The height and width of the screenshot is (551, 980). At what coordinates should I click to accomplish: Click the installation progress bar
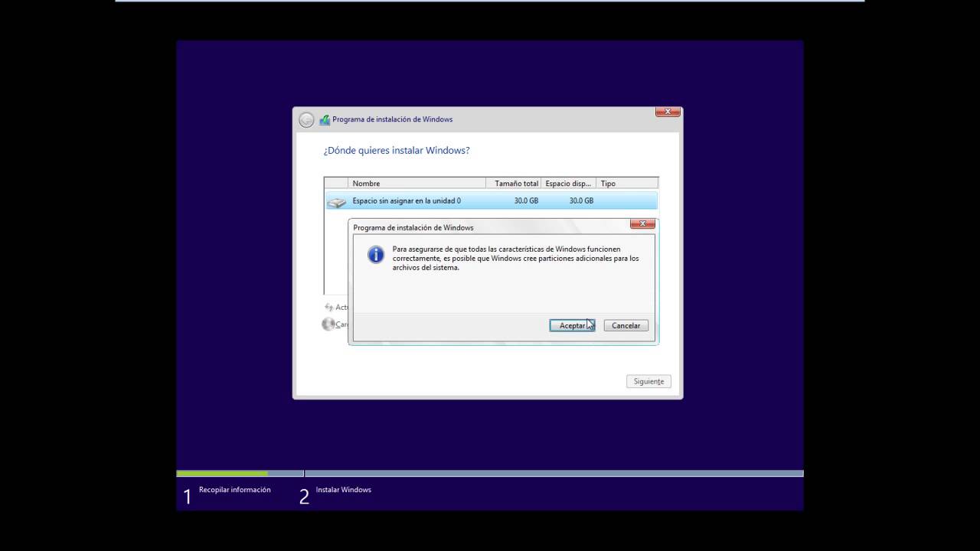pos(490,474)
